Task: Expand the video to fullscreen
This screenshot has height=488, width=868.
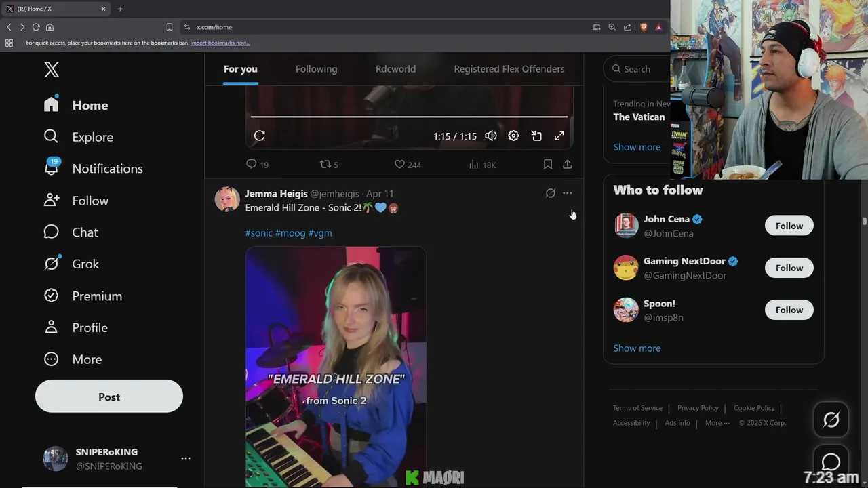Action: click(559, 136)
